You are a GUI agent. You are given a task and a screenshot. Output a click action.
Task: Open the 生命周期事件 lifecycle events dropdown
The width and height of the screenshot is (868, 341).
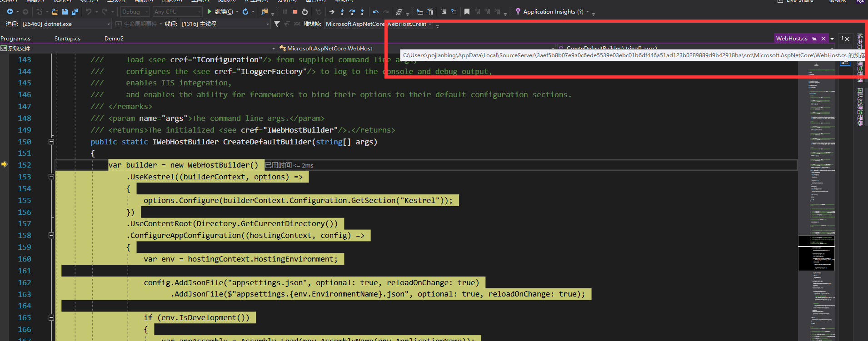(x=139, y=24)
